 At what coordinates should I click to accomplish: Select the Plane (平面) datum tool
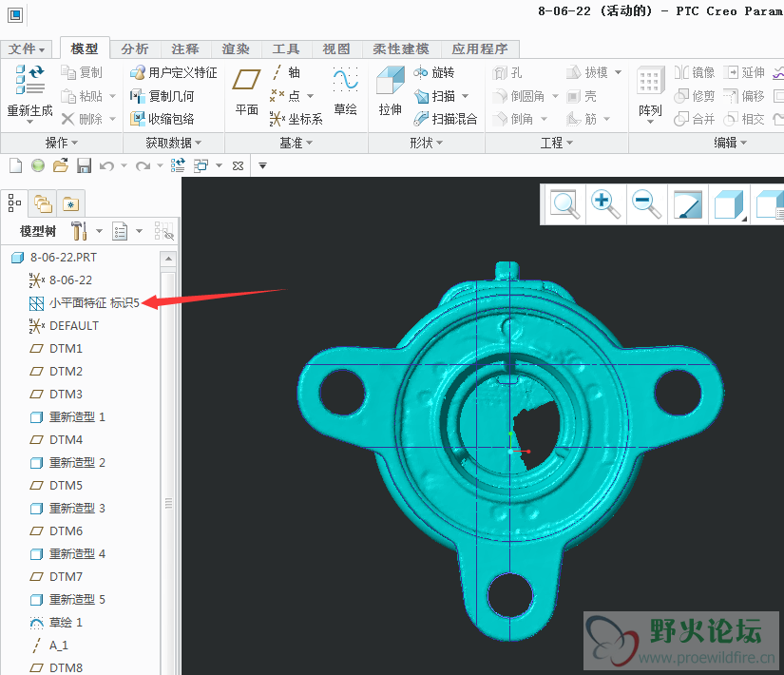click(246, 91)
